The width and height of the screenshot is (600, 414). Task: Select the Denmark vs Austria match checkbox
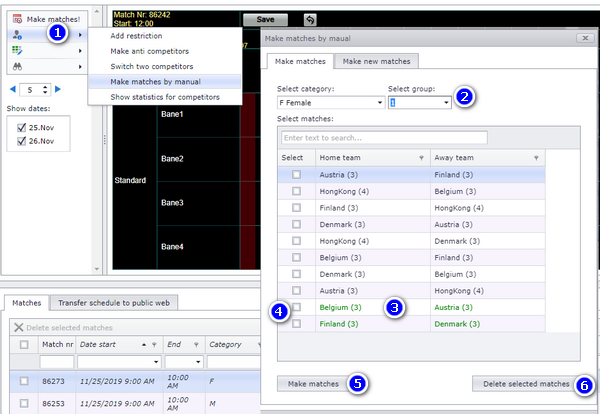[296, 224]
